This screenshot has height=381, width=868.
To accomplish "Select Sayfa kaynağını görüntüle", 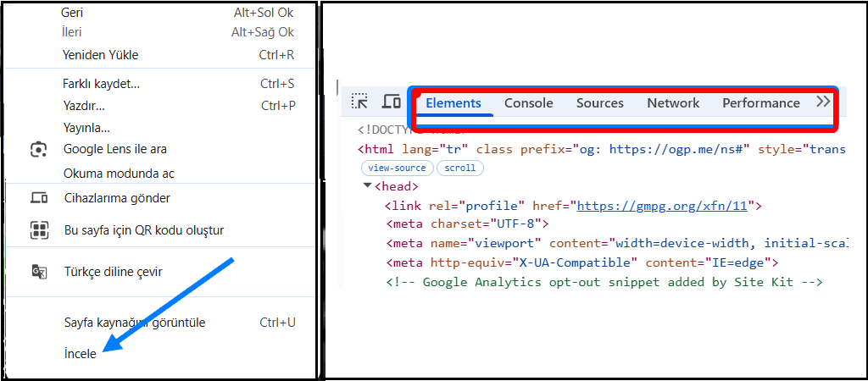I will pyautogui.click(x=135, y=323).
